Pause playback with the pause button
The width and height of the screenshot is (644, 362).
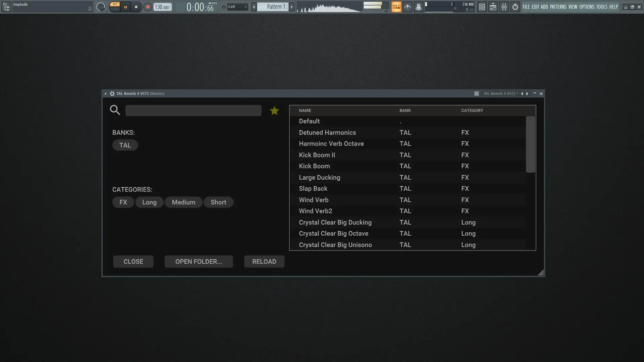125,7
